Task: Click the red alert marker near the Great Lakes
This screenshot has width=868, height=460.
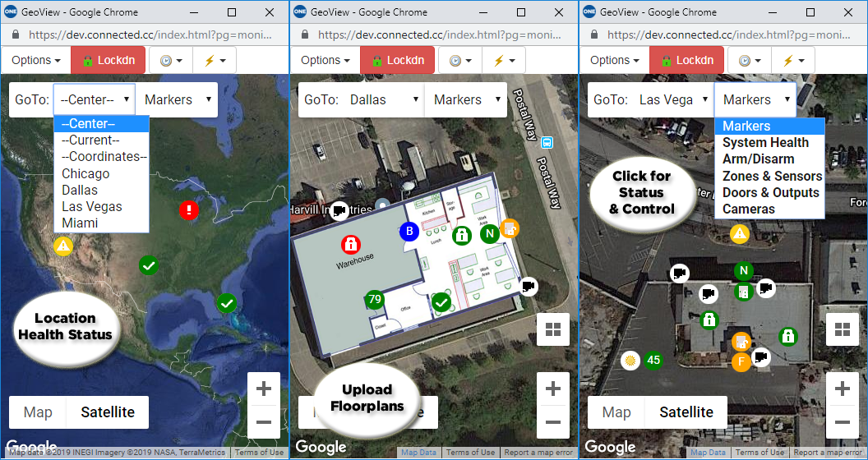Action: click(x=189, y=209)
